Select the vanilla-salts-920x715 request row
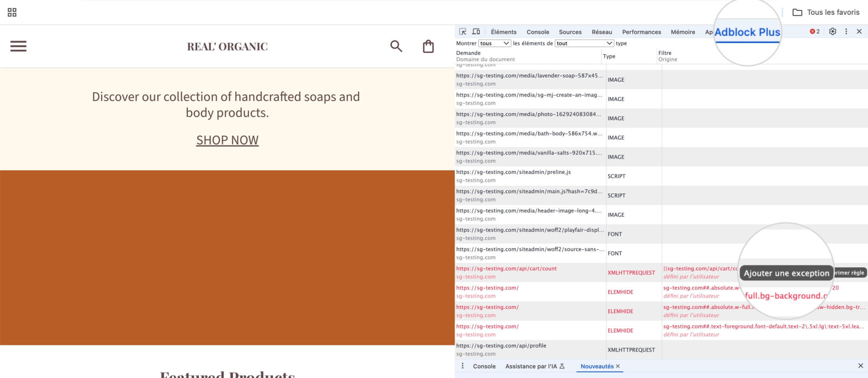 [661, 157]
